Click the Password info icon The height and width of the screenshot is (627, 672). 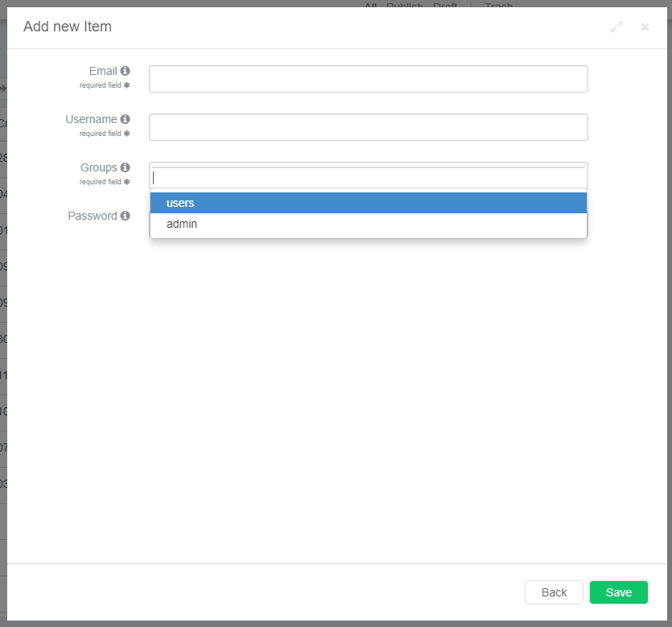coord(125,216)
